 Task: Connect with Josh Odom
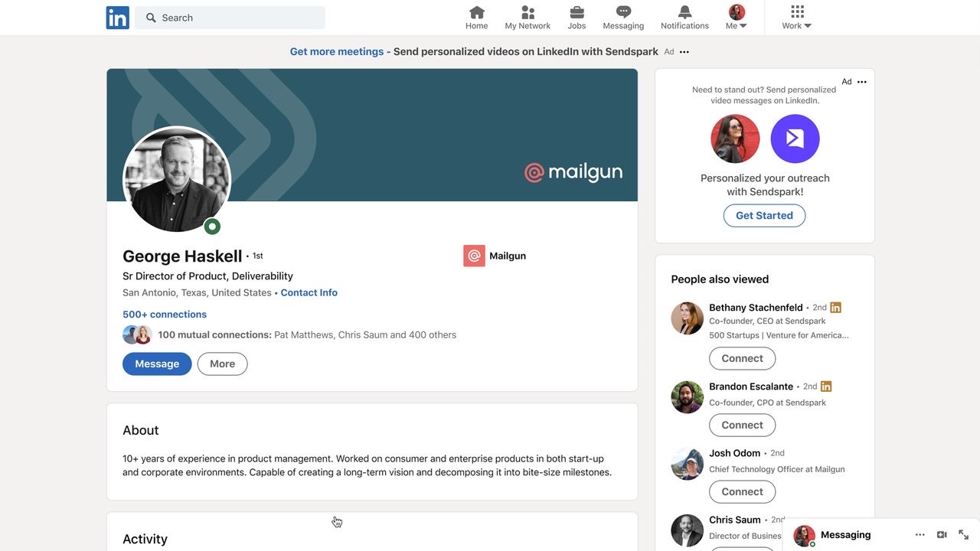[742, 491]
